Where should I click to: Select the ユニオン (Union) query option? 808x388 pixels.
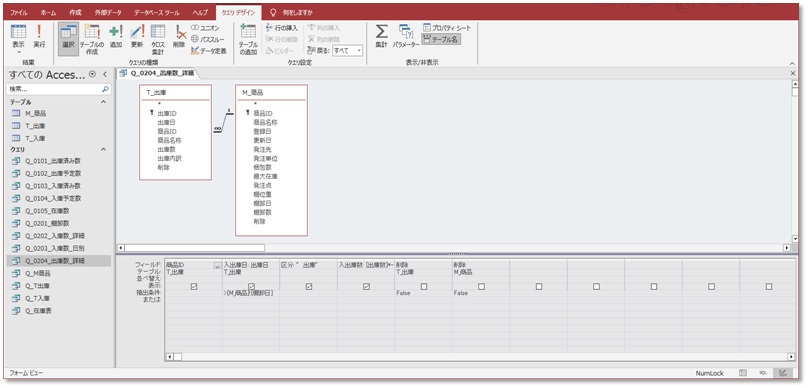[206, 28]
